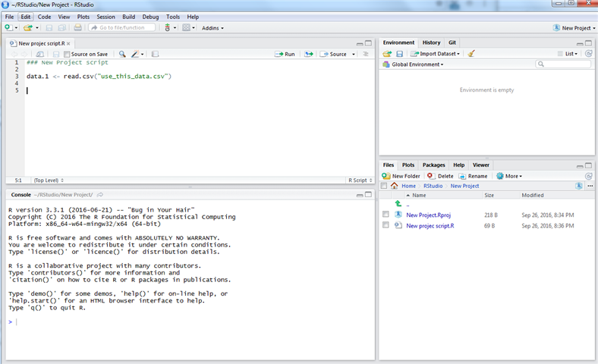
Task: Click the Clear workspace broom icon
Action: click(x=471, y=54)
